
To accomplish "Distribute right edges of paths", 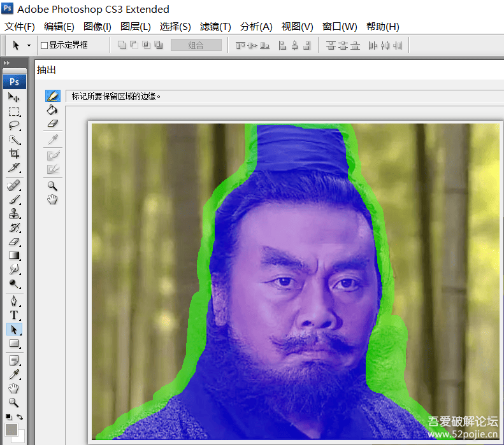I will tap(398, 46).
